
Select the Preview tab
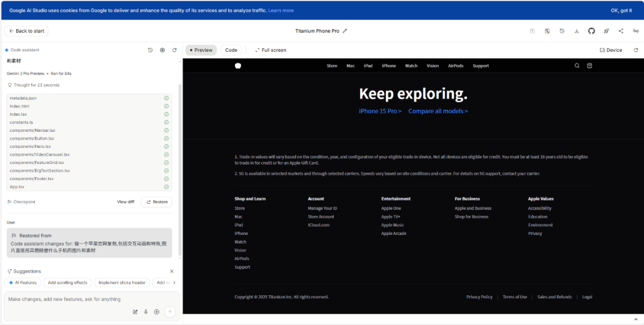coord(200,50)
